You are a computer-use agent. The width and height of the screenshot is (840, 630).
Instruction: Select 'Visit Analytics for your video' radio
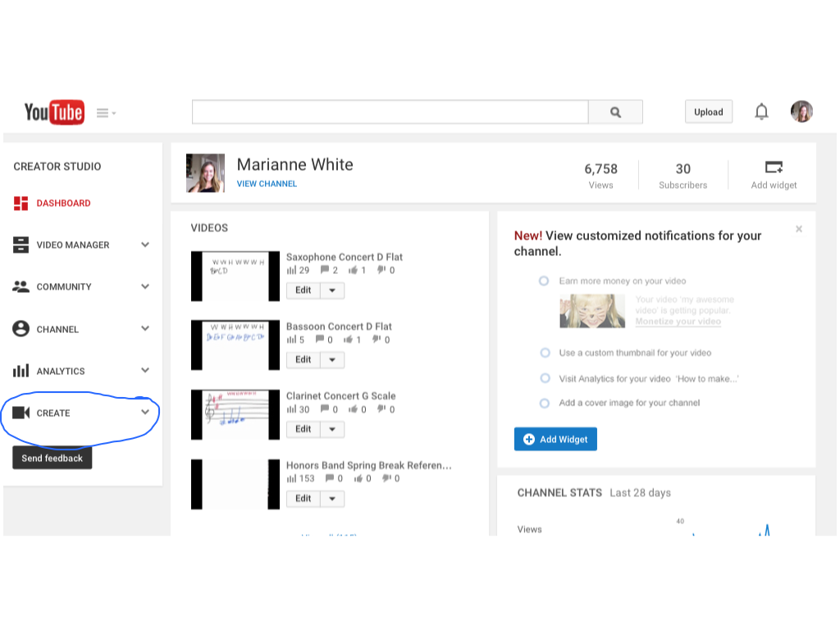tap(545, 378)
